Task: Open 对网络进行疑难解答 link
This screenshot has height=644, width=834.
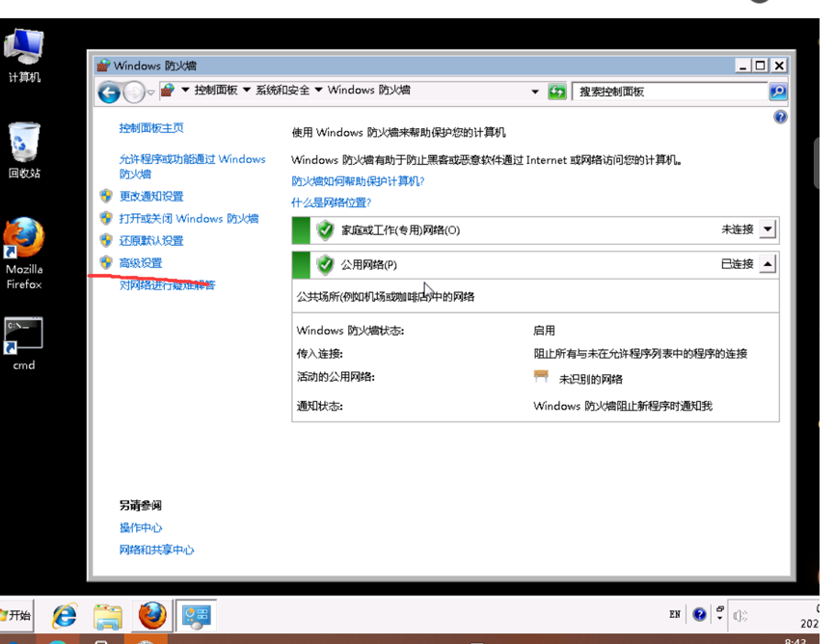Action: 167,285
